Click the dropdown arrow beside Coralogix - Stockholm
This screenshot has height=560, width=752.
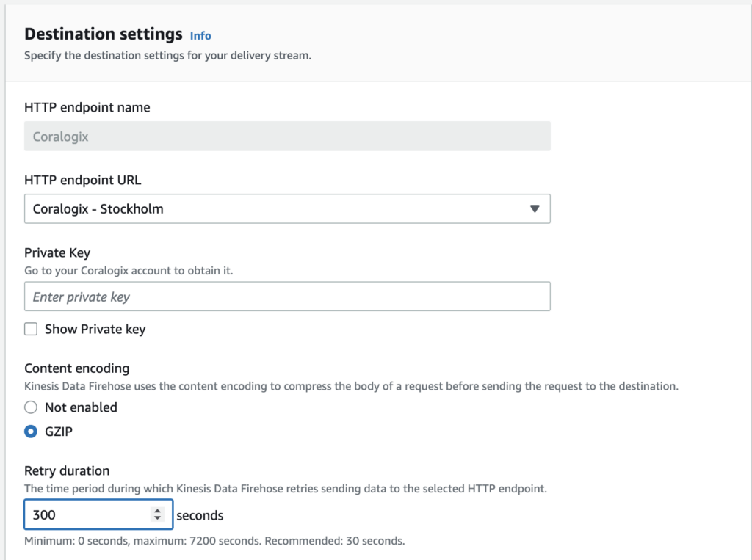(535, 208)
